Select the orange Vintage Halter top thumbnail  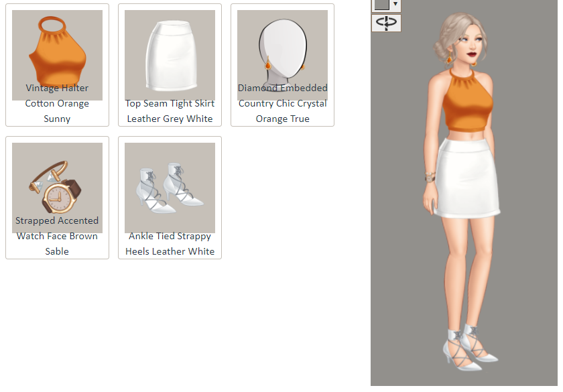[x=57, y=55]
